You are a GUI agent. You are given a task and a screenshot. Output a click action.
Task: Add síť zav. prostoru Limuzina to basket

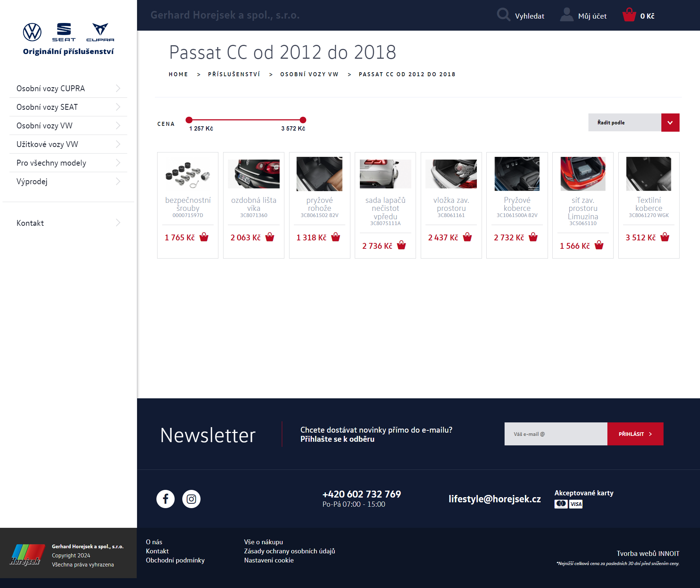599,245
